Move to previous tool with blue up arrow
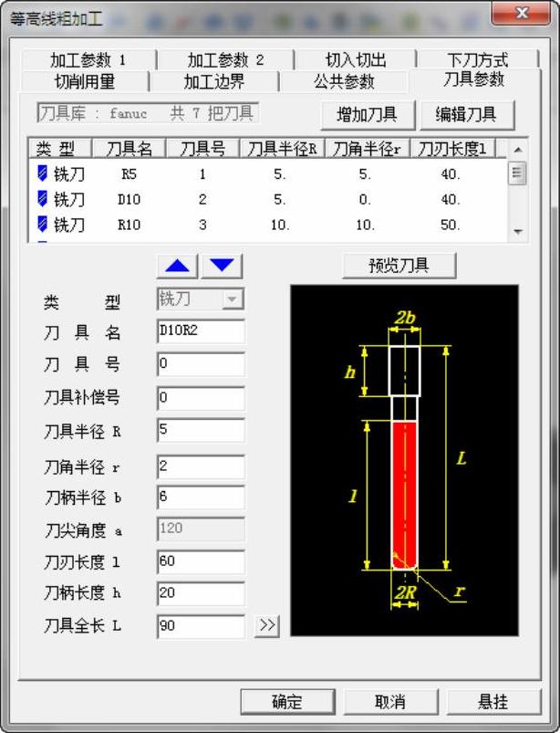 pyautogui.click(x=178, y=267)
